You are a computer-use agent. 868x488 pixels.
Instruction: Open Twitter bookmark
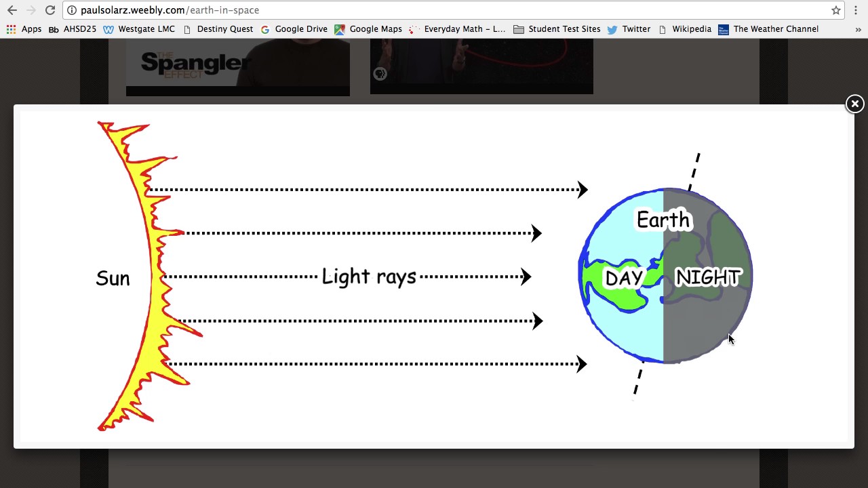point(629,29)
